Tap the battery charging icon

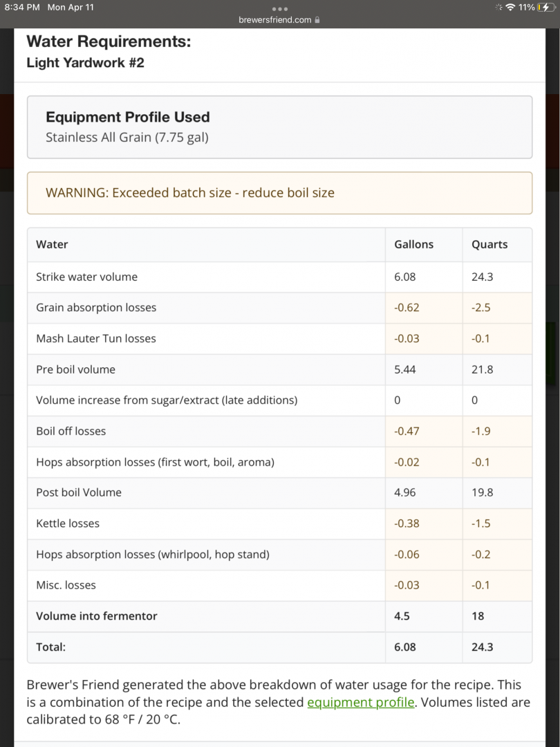pos(547,7)
